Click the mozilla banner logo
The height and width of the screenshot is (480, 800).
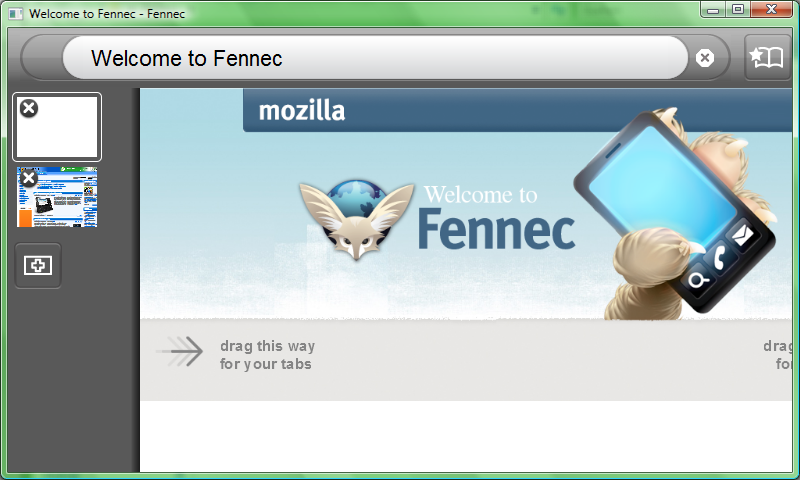coord(302,111)
